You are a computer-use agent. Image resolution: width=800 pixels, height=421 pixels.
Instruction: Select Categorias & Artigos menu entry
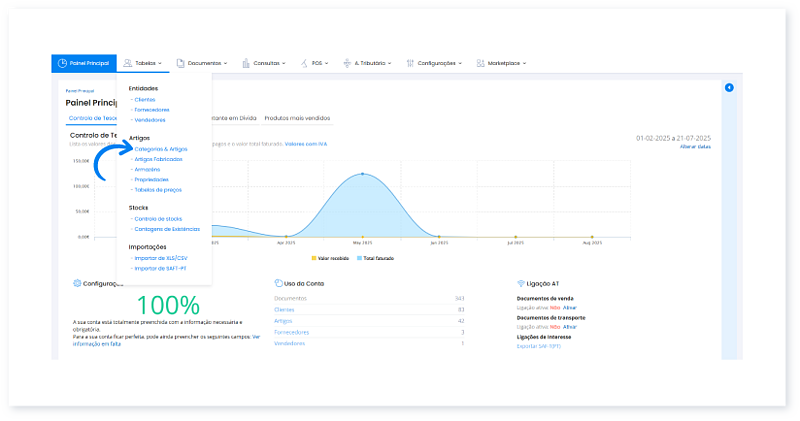point(160,149)
